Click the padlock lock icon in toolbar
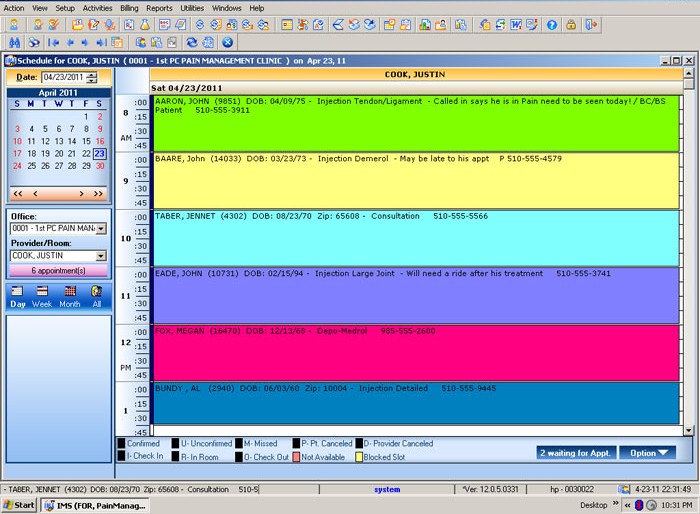The height and width of the screenshot is (514, 700). [570, 25]
